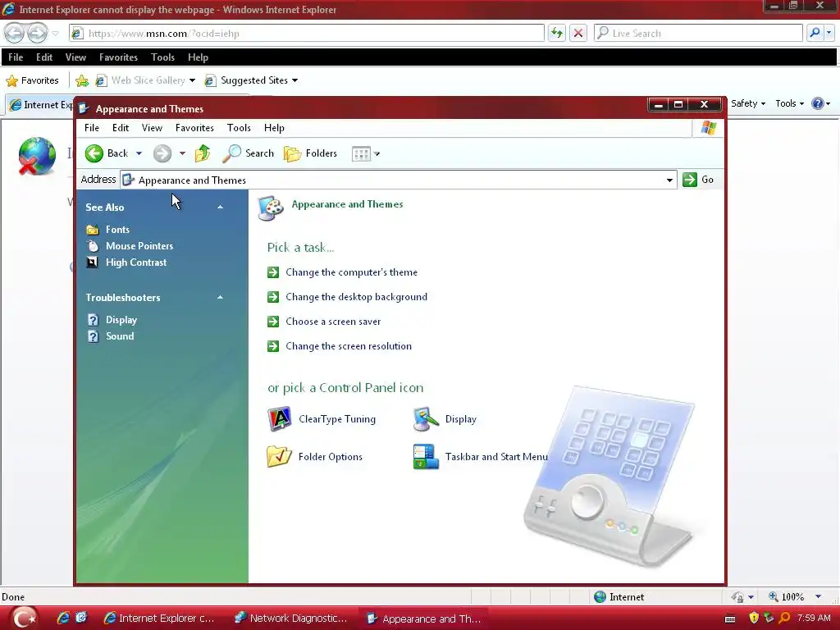Expand the Address bar dropdown

tap(669, 180)
